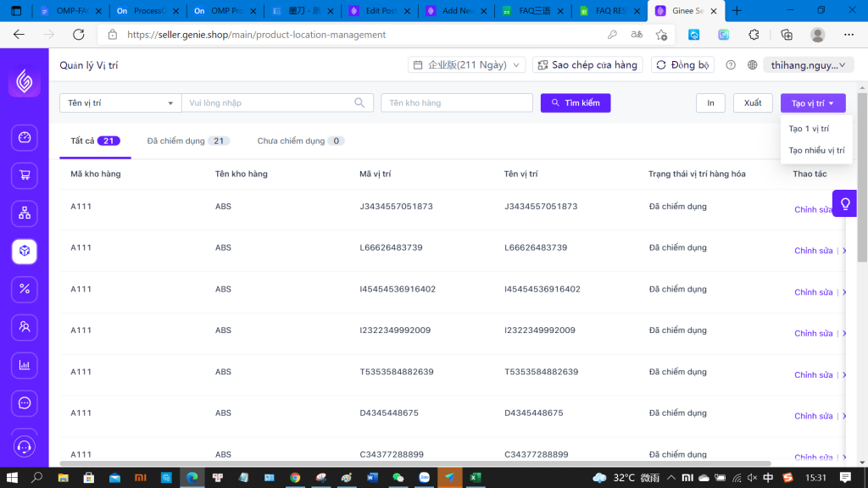
Task: Open Excel from the taskbar
Action: point(475,478)
